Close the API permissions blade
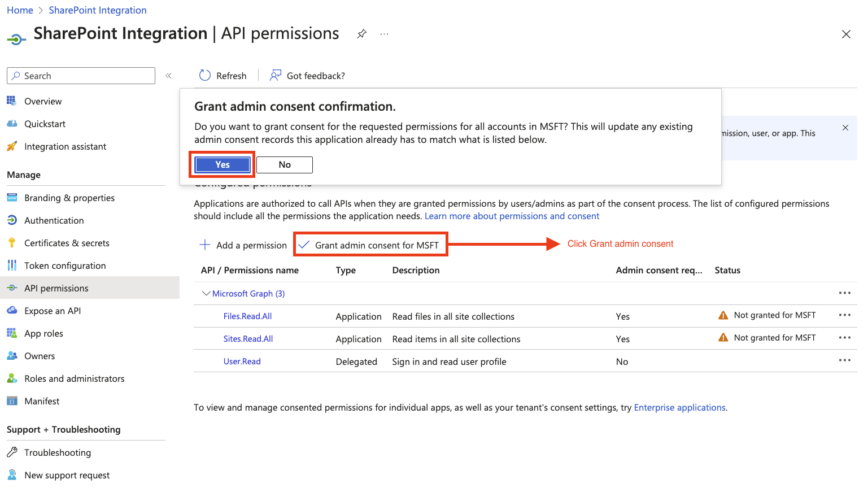The width and height of the screenshot is (868, 488). [846, 34]
